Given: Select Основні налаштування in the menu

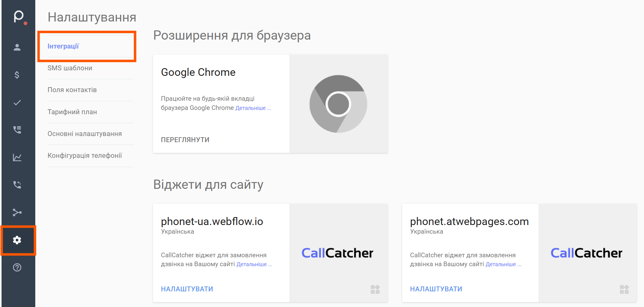Looking at the screenshot, I should click(x=85, y=134).
